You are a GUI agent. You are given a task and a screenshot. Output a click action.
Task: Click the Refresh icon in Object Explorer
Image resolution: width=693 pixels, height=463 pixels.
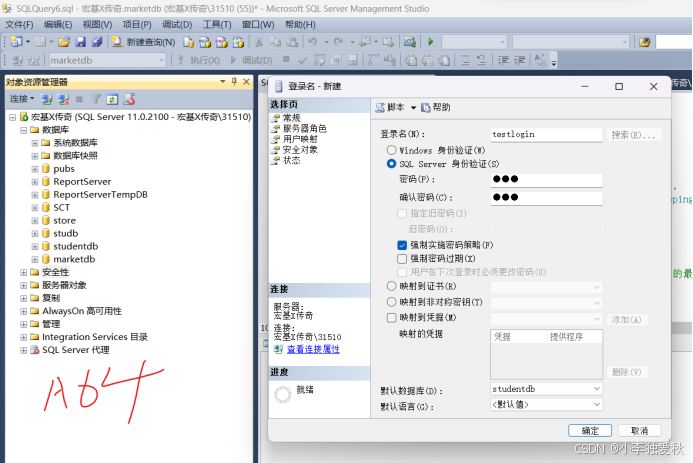112,99
